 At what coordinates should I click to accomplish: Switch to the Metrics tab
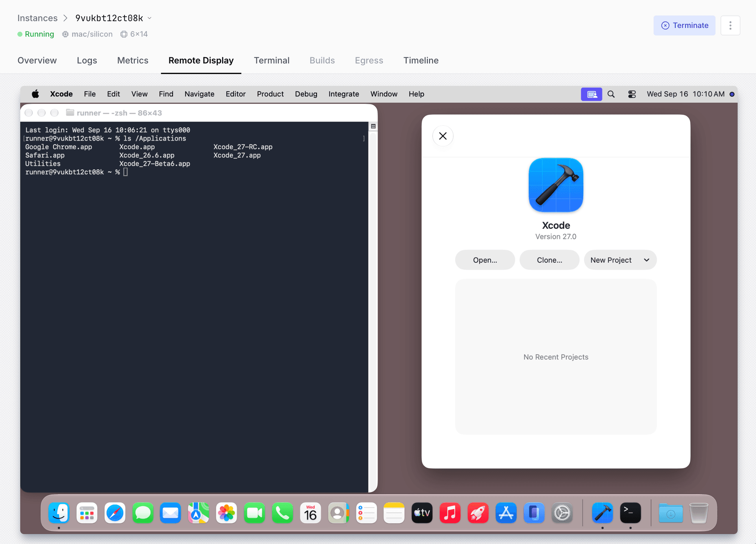(x=133, y=60)
